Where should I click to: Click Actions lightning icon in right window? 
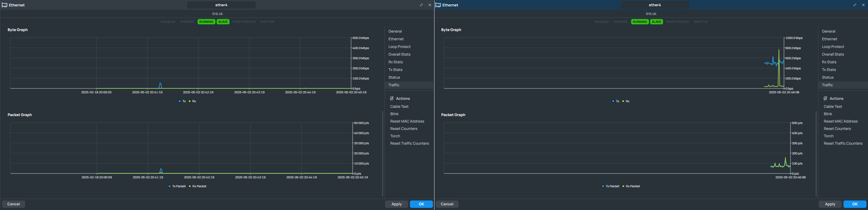click(825, 99)
